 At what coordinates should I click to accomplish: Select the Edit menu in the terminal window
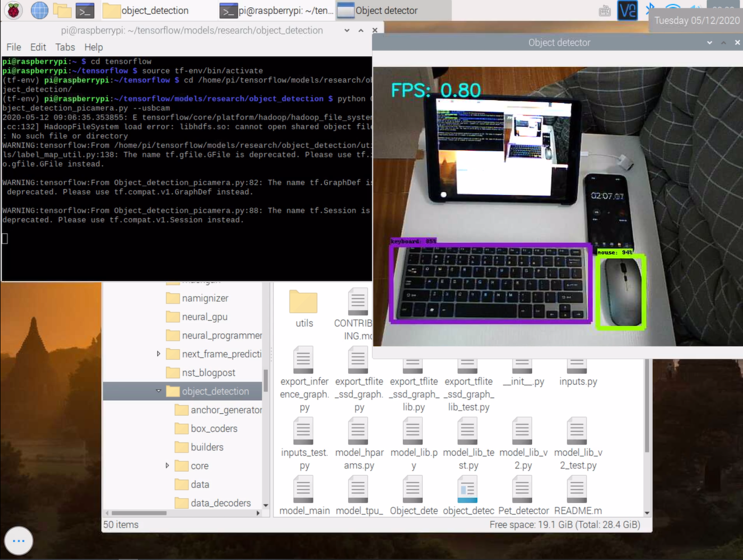pyautogui.click(x=38, y=47)
